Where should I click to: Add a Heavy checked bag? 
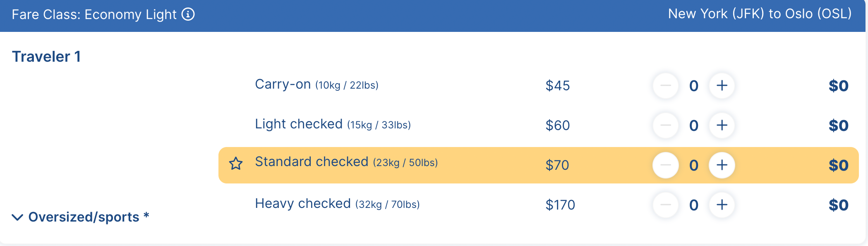(x=722, y=205)
